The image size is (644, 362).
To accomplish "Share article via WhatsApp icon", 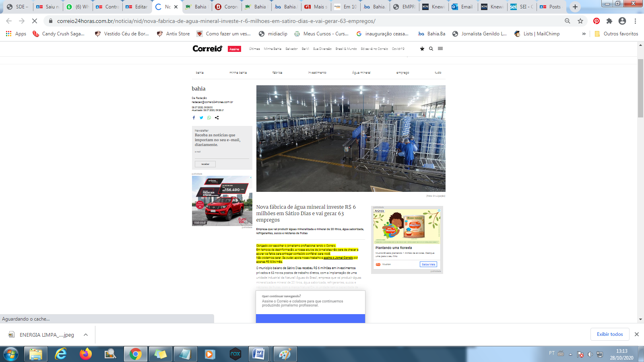I will point(209,118).
